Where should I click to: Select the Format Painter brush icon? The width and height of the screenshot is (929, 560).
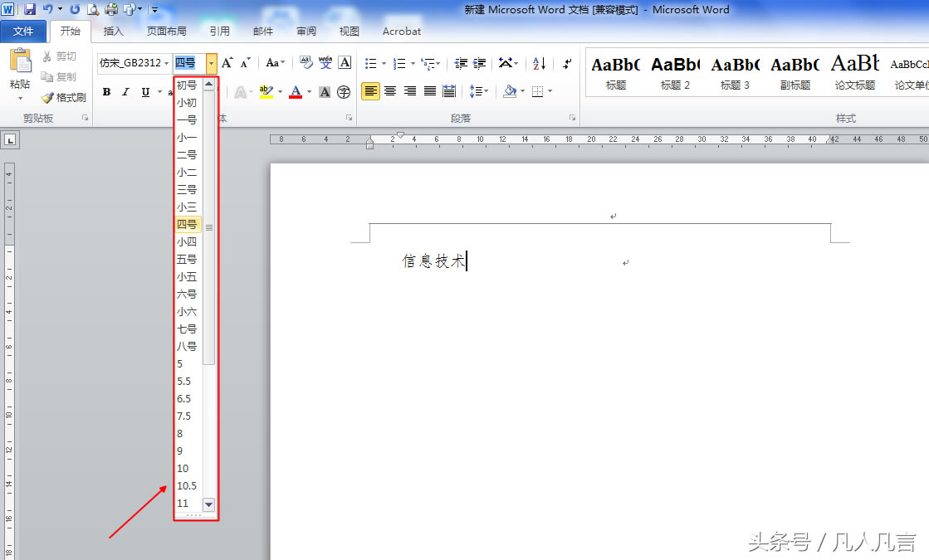click(x=46, y=98)
